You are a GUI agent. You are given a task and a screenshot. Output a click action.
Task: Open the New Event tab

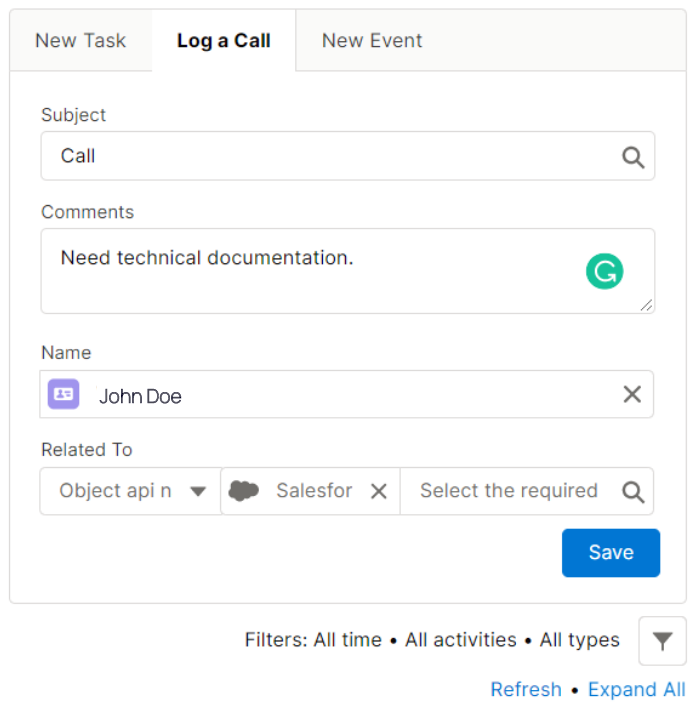[372, 41]
